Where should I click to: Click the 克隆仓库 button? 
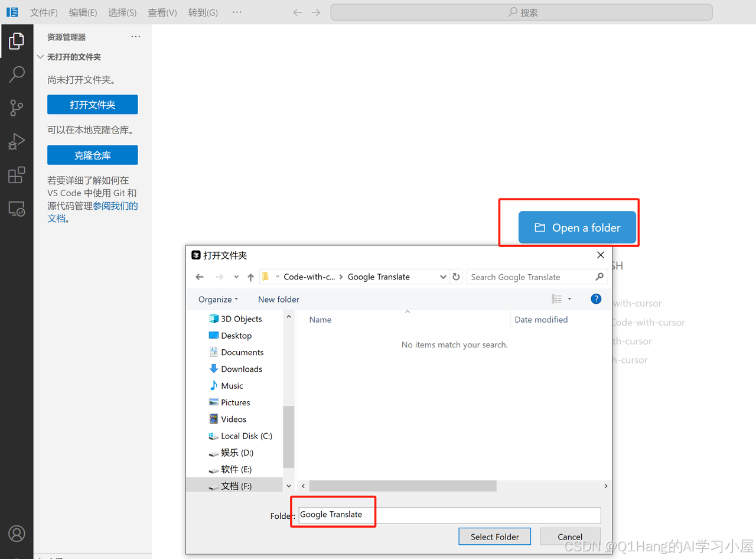(93, 155)
